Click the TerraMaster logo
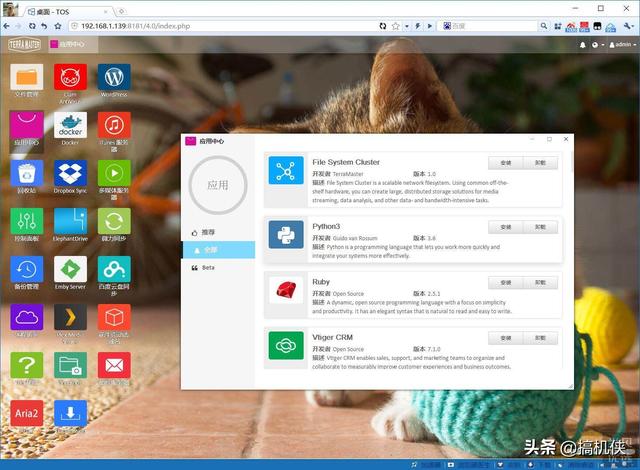The image size is (640, 470). 24,44
